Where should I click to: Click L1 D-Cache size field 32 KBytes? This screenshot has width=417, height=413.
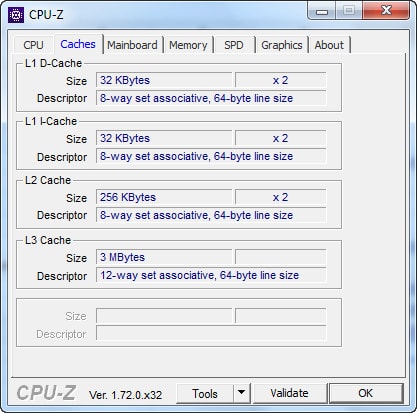[x=164, y=80]
